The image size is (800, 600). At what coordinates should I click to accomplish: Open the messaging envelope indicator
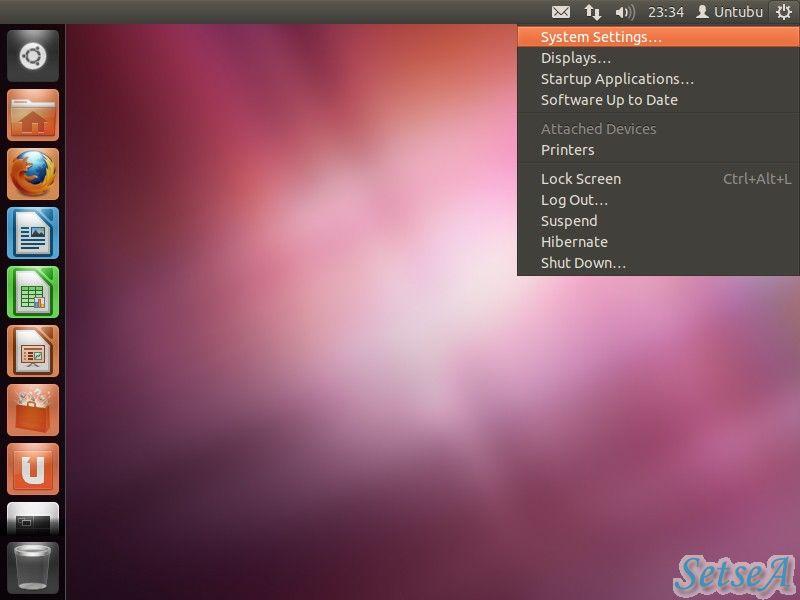point(561,12)
